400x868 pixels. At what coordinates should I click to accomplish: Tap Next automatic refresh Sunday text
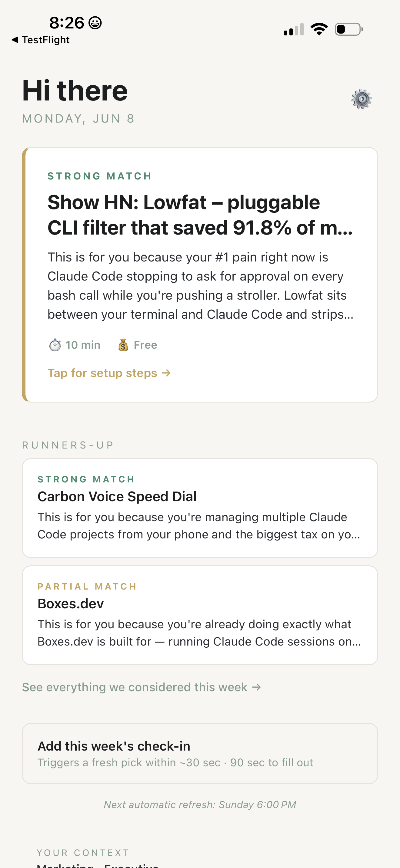coord(200,805)
